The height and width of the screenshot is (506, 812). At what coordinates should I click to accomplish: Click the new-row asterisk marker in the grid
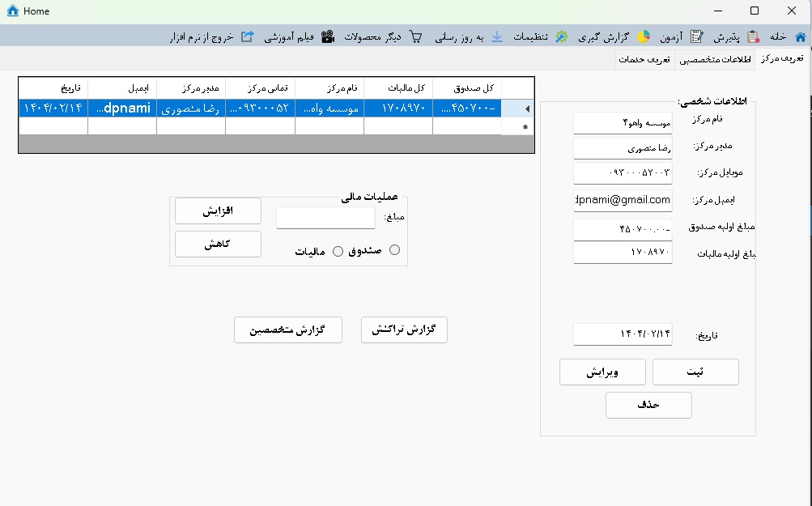pos(525,127)
